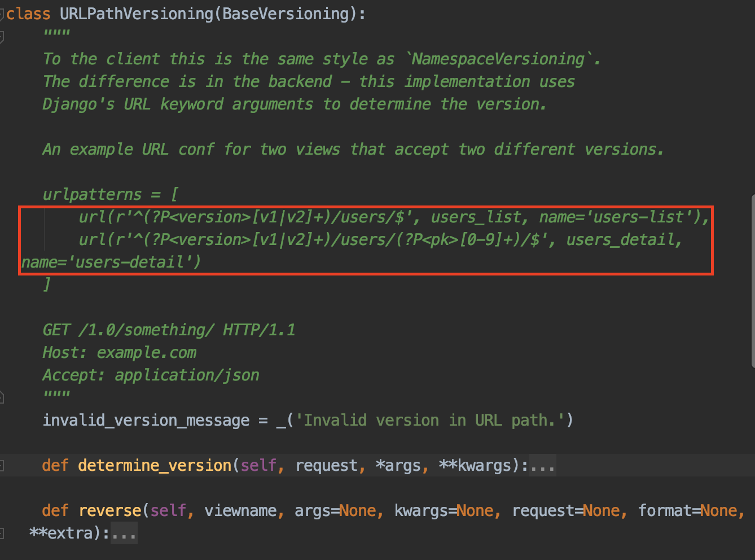The image size is (755, 560).
Task: Click the reverse function name
Action: pos(110,511)
